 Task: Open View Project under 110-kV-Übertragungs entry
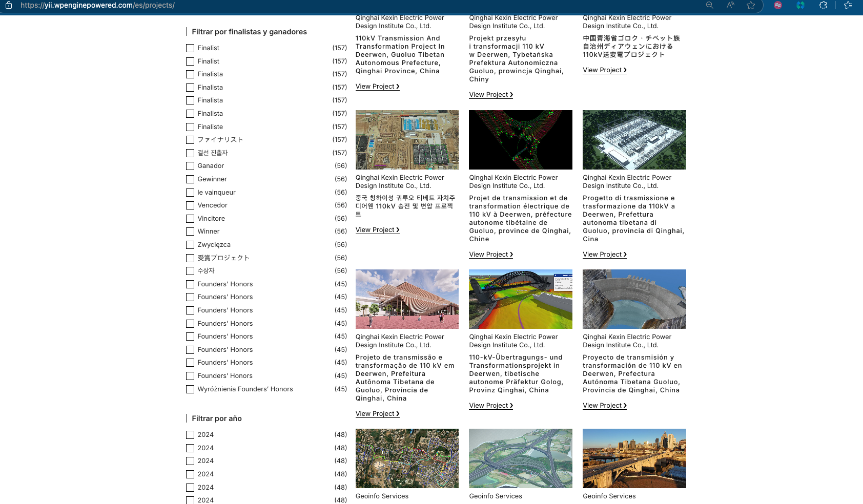point(491,406)
